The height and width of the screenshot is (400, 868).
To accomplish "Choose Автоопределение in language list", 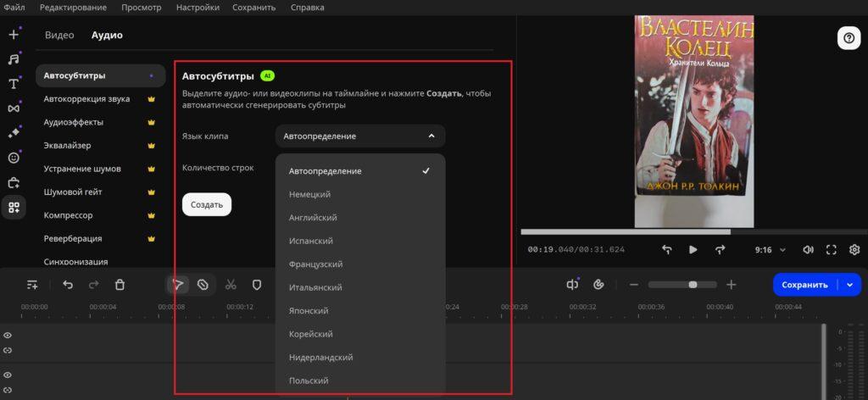I will tap(359, 171).
